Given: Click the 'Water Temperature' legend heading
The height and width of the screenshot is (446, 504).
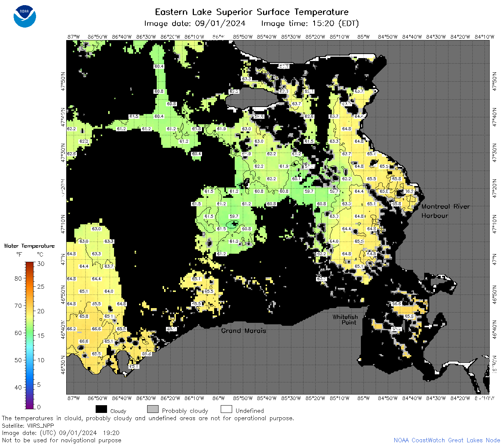Looking at the screenshot, I should [29, 246].
